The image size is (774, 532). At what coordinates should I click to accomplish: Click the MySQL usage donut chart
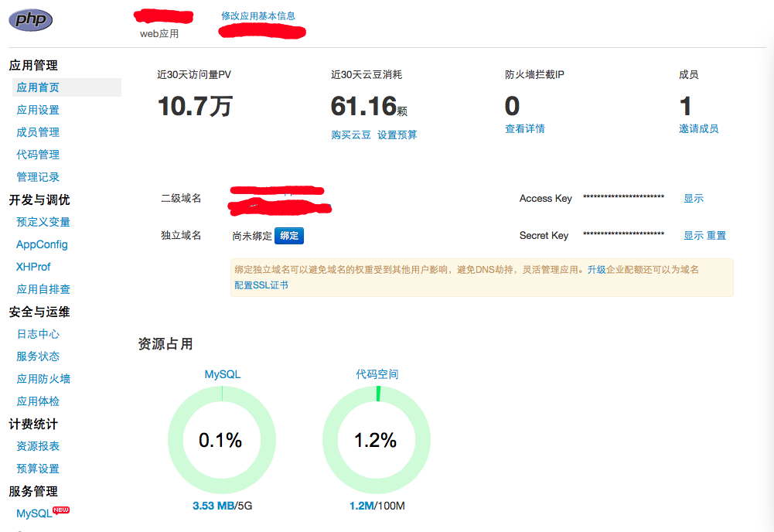click(x=222, y=439)
